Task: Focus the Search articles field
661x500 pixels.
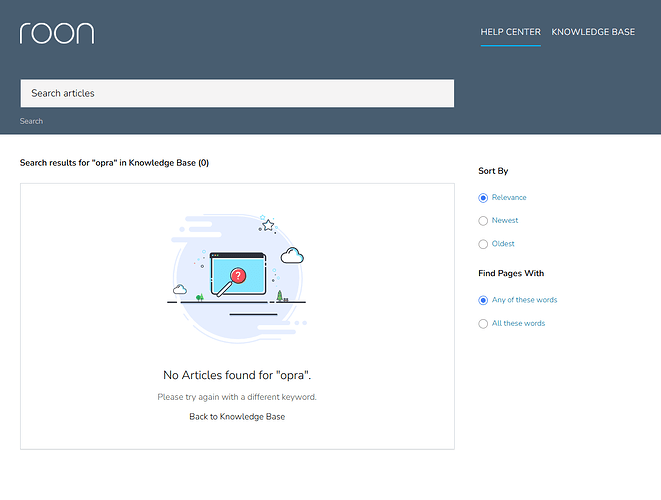Action: pos(237,93)
